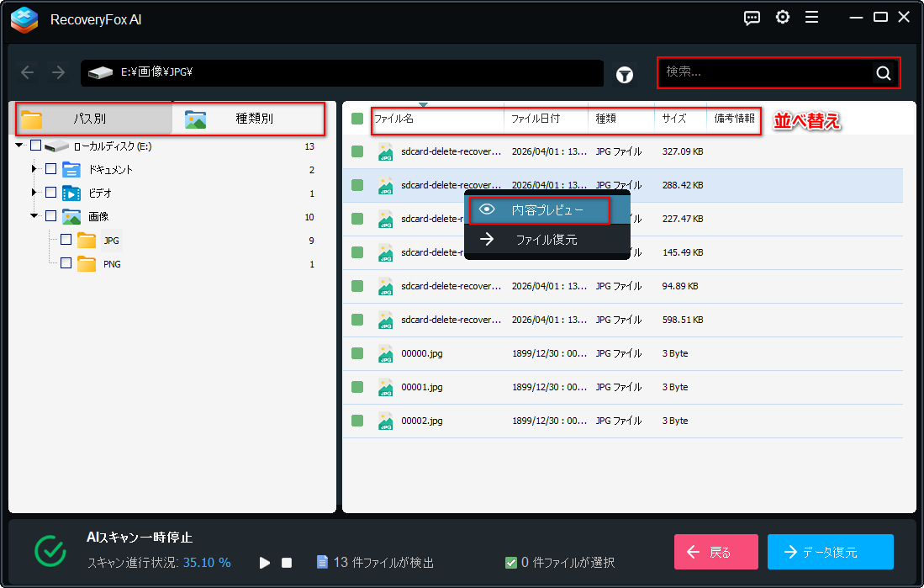Image resolution: width=924 pixels, height=588 pixels.
Task: Check the ドキュメント folder checkbox
Action: [x=51, y=169]
